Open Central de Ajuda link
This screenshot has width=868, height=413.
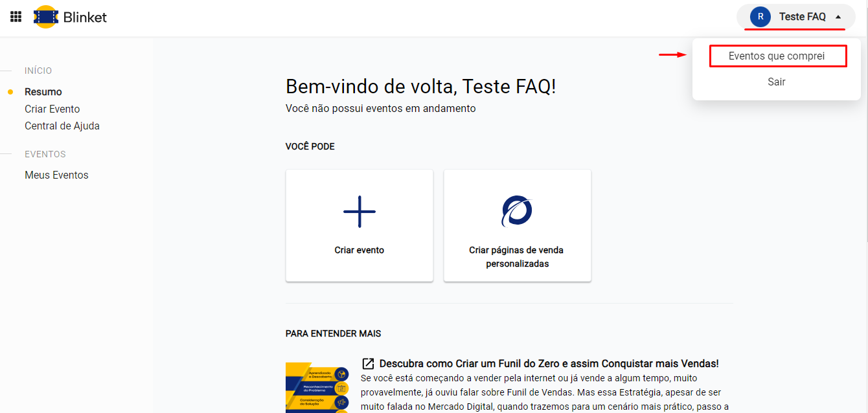point(62,126)
